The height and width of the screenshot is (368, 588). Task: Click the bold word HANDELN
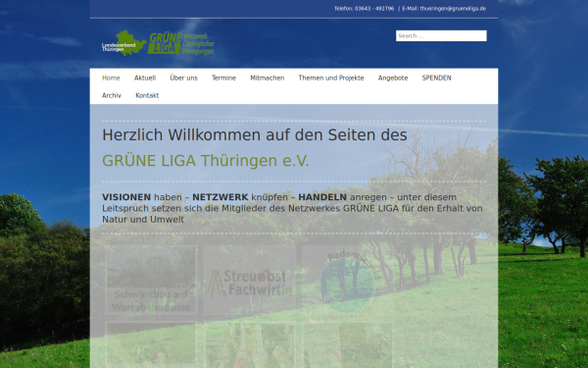pyautogui.click(x=322, y=197)
